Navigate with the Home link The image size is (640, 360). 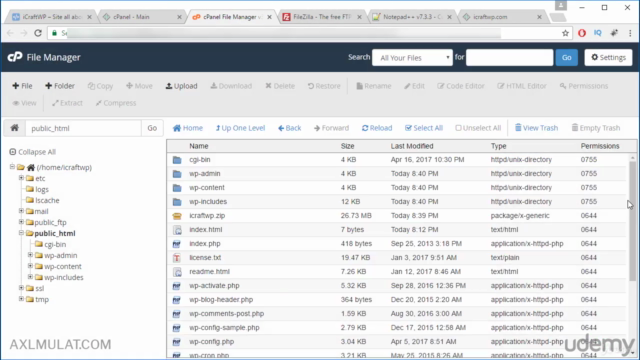pos(188,128)
